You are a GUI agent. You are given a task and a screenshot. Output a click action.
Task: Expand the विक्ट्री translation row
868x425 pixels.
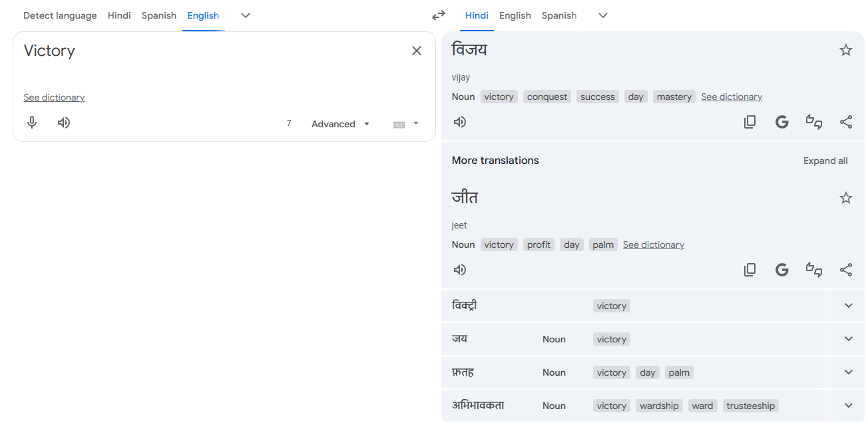point(849,306)
